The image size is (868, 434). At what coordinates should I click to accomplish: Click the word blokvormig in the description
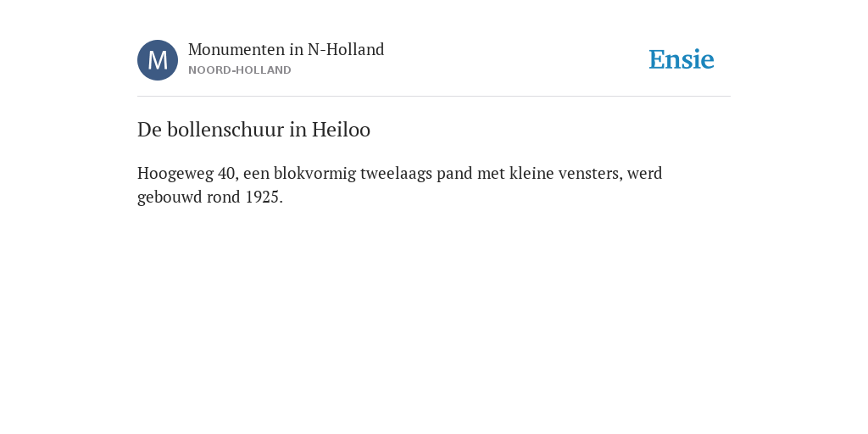[x=315, y=173]
